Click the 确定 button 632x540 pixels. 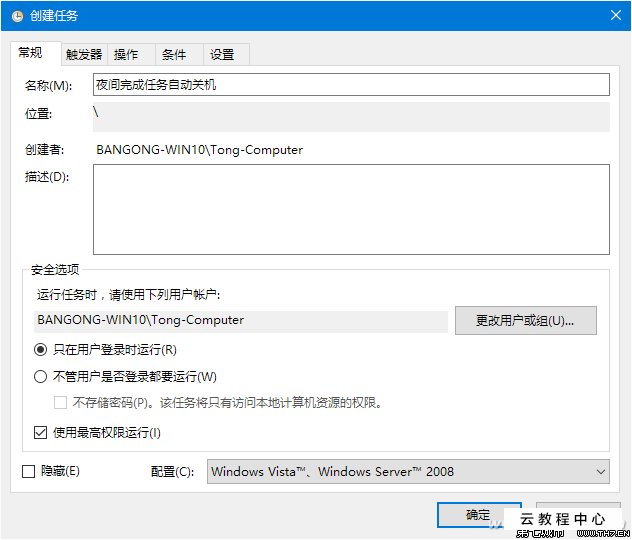(x=477, y=515)
